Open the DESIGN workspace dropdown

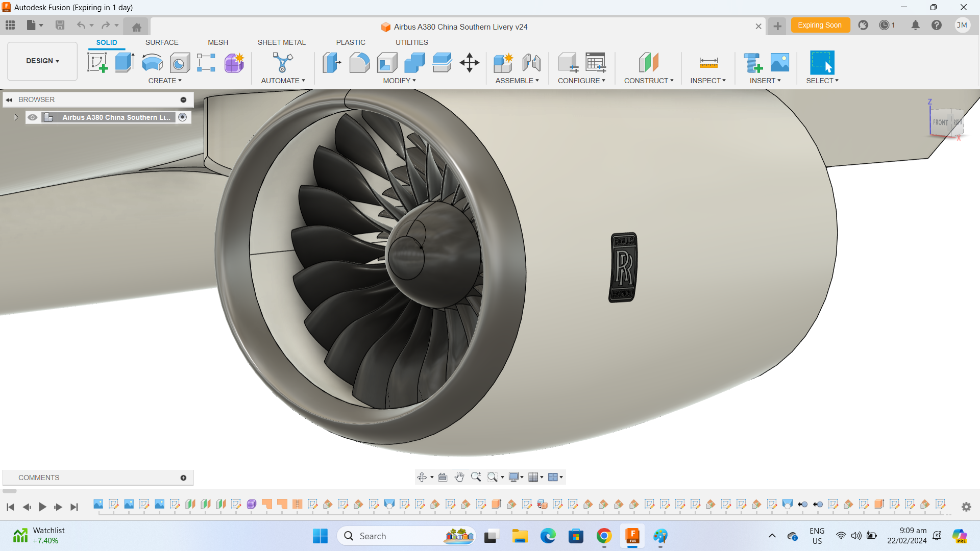pyautogui.click(x=42, y=61)
